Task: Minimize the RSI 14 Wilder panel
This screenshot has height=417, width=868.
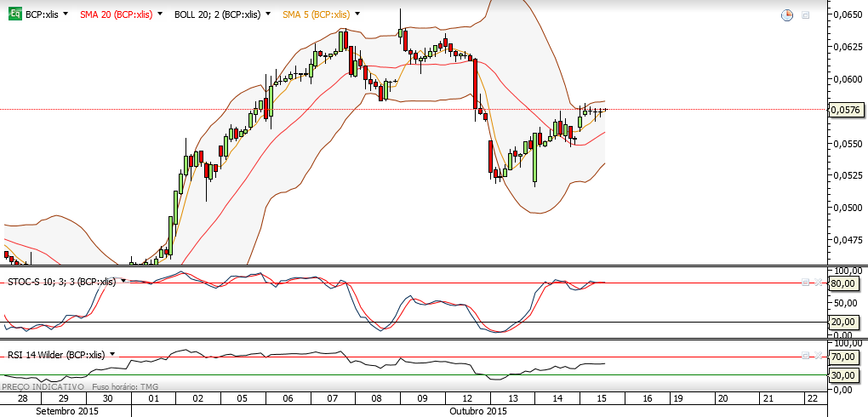Action: point(805,355)
